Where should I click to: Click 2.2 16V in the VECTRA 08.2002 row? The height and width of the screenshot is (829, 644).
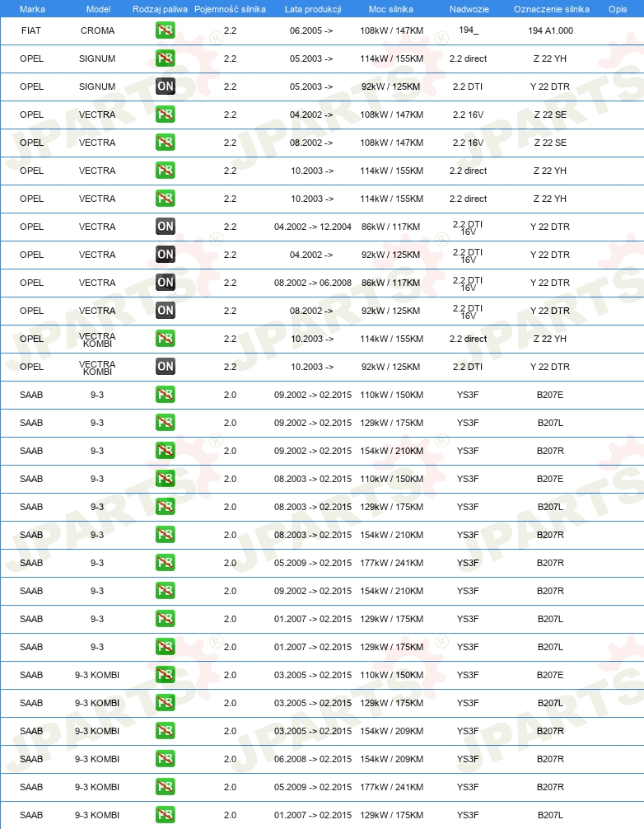coord(468,143)
